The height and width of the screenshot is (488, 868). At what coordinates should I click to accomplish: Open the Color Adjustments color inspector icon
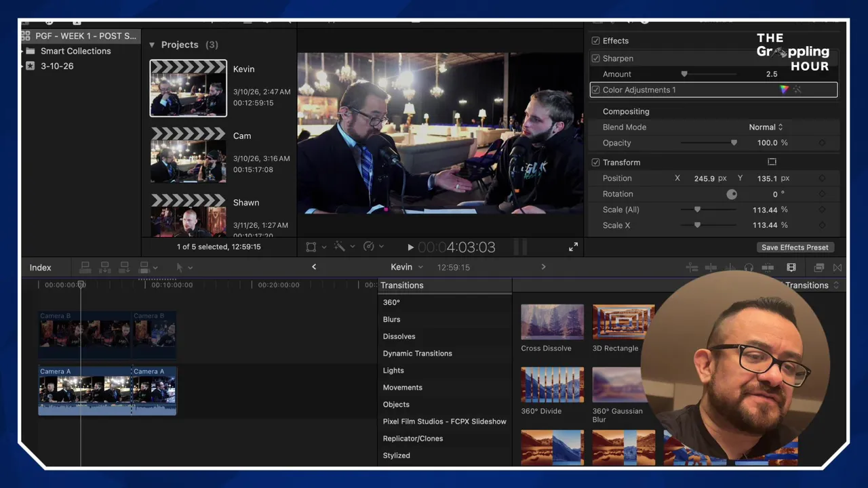pos(785,89)
